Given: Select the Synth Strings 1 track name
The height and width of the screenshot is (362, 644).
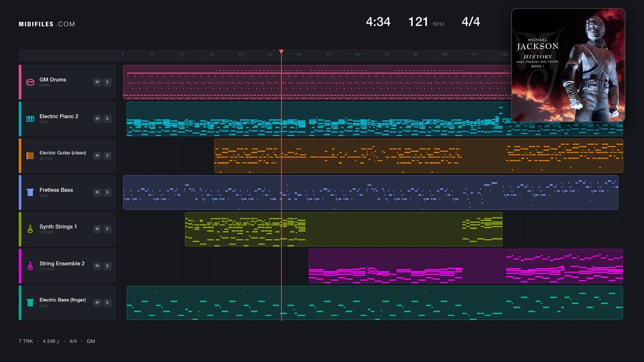Looking at the screenshot, I should pyautogui.click(x=58, y=226).
